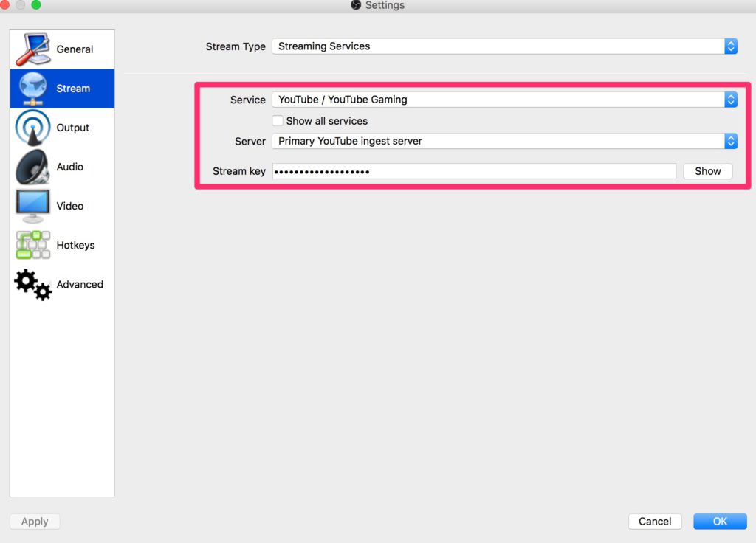Click the "Stream key" label
Viewport: 756px width, 543px height.
pos(239,171)
